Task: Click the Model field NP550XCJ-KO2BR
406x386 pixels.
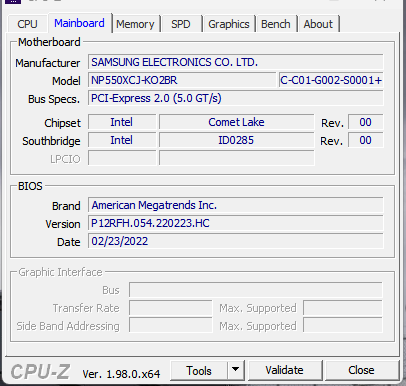Action: pyautogui.click(x=182, y=80)
